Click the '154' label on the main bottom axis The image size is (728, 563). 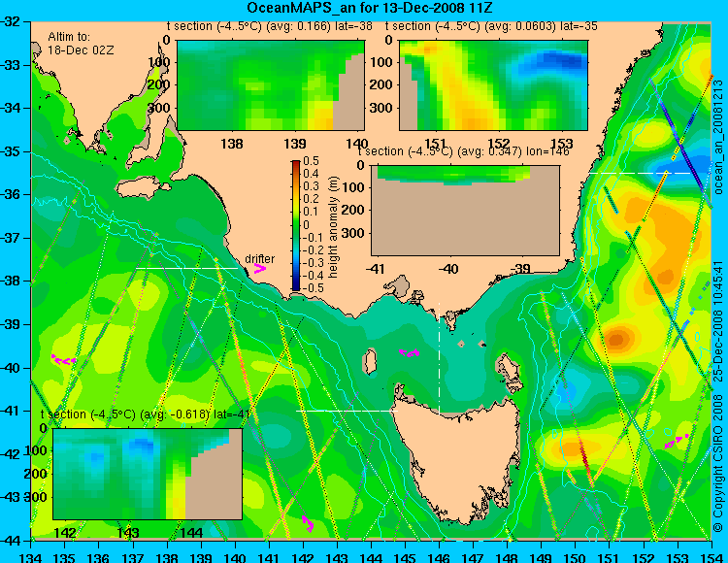[x=711, y=557]
